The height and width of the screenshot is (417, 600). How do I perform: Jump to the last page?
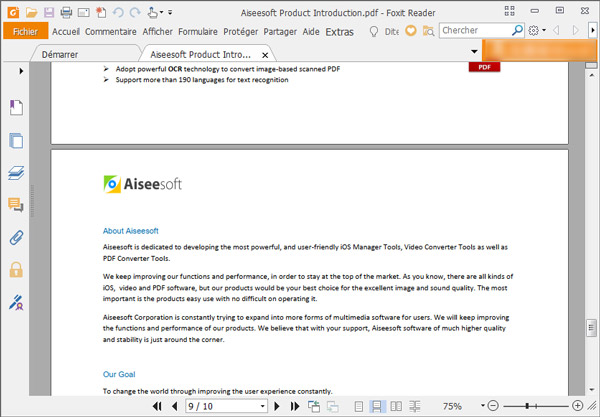(x=295, y=406)
